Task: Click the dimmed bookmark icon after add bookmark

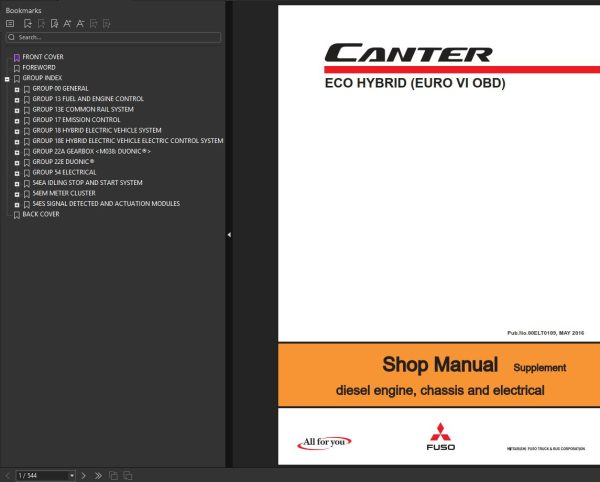Action: (41, 24)
